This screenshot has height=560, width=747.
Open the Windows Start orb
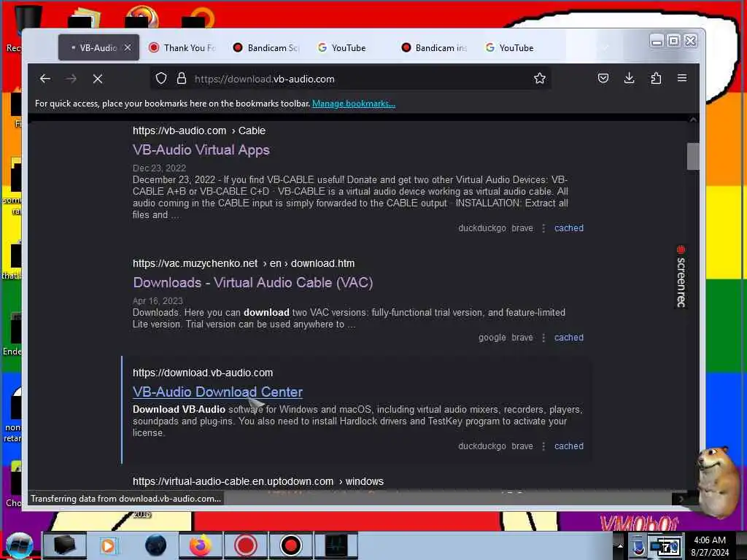pos(19,545)
